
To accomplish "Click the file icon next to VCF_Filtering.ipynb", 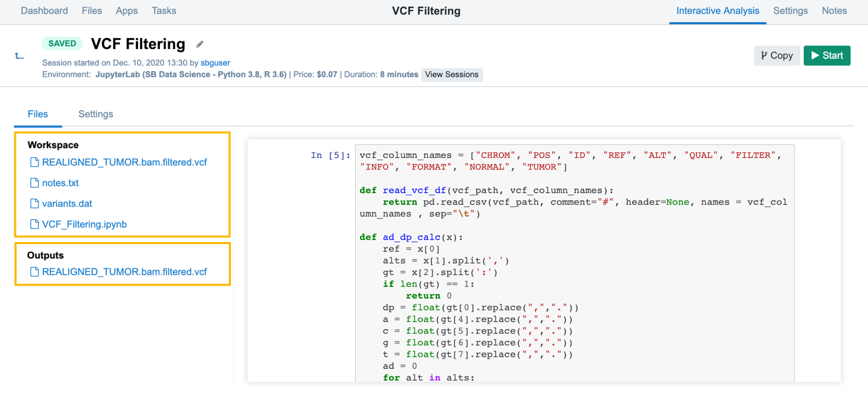I will pos(34,224).
